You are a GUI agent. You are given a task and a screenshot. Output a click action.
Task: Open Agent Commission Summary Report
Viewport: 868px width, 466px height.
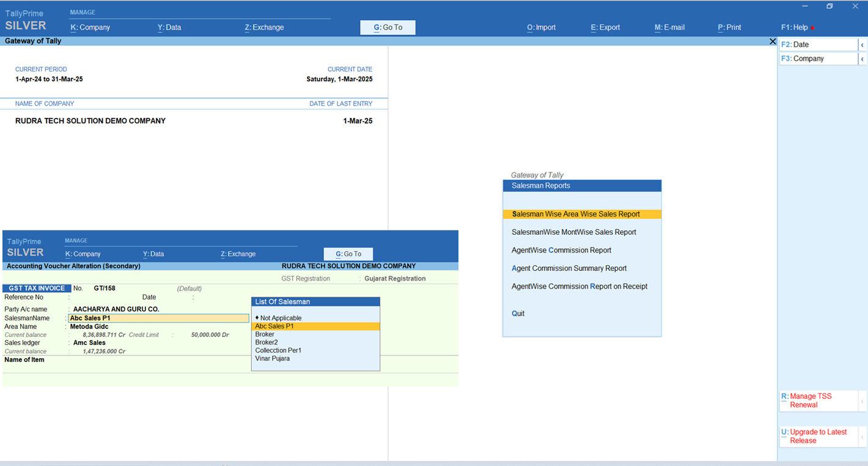[568, 268]
